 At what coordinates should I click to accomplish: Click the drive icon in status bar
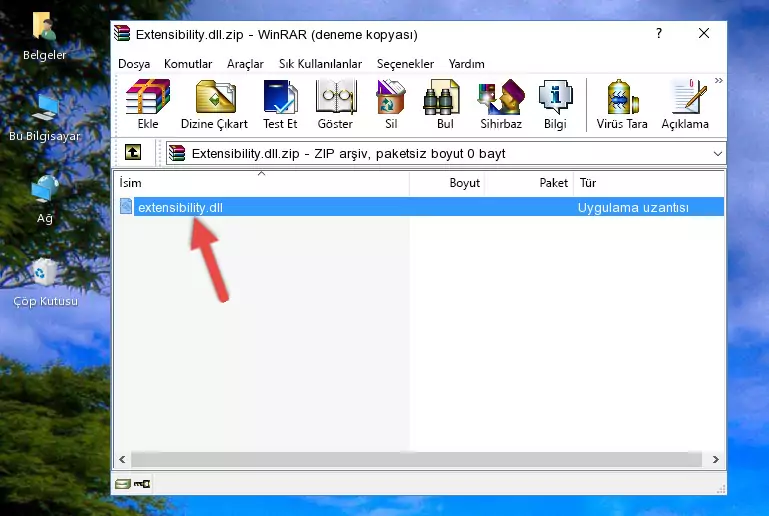(123, 484)
